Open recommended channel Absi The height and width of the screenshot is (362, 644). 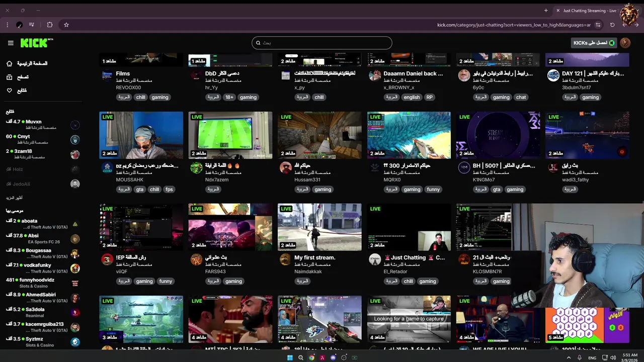pyautogui.click(x=43, y=238)
